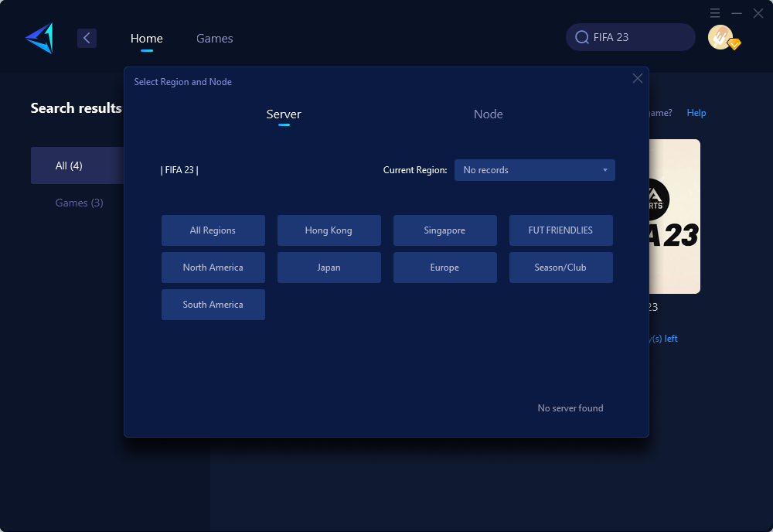Choose the Japan server
The height and width of the screenshot is (532, 773).
pyautogui.click(x=329, y=268)
